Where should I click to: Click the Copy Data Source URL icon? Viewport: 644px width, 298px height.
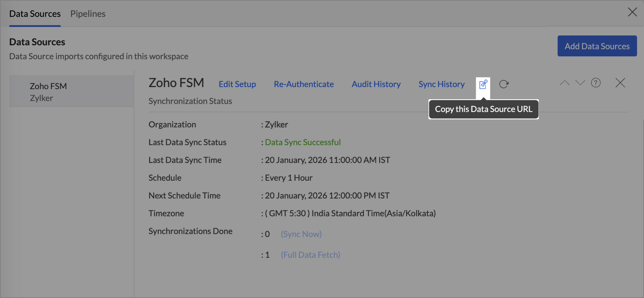point(483,84)
